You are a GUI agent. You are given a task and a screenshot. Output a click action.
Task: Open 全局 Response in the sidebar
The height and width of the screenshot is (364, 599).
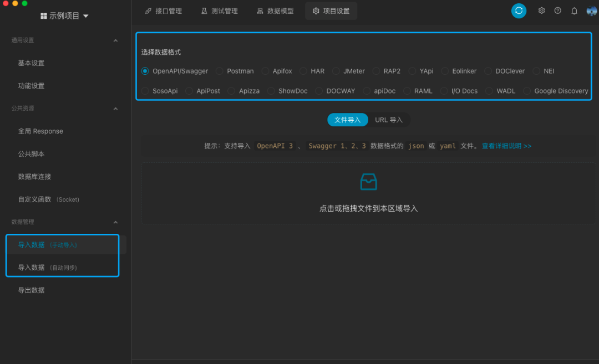tap(40, 131)
